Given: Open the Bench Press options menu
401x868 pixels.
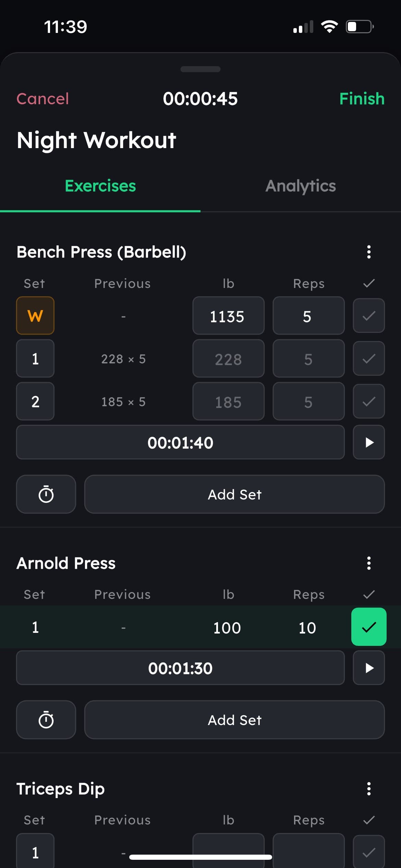Looking at the screenshot, I should [x=369, y=253].
